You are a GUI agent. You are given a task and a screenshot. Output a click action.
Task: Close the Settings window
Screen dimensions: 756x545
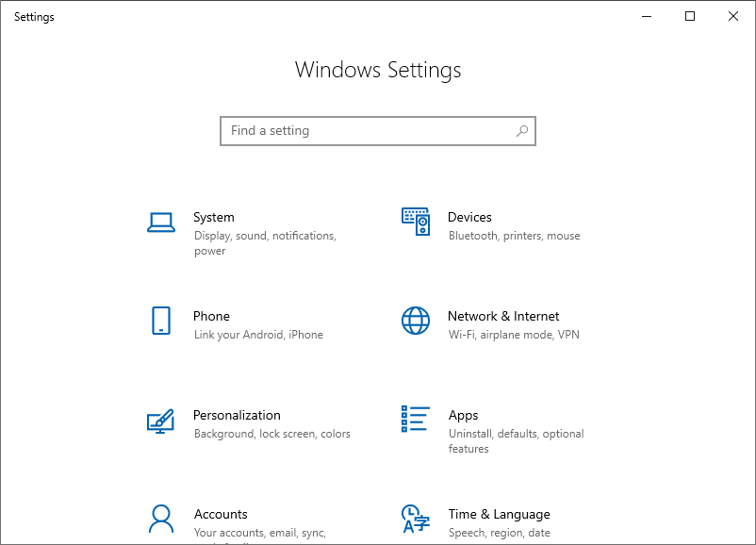pos(733,16)
